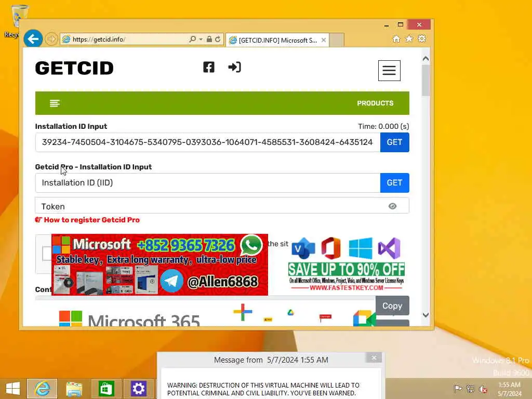
Task: Click the search magnifier in address bar
Action: pyautogui.click(x=192, y=39)
